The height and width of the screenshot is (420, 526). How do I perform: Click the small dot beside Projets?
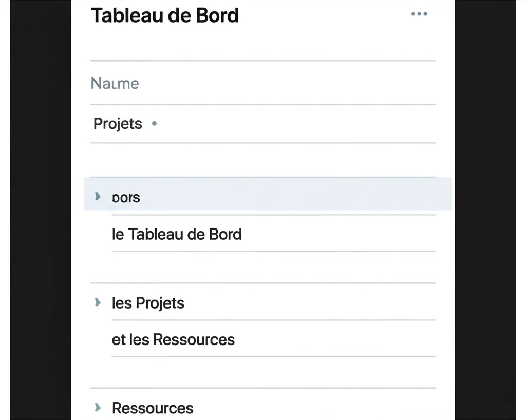[x=155, y=124]
